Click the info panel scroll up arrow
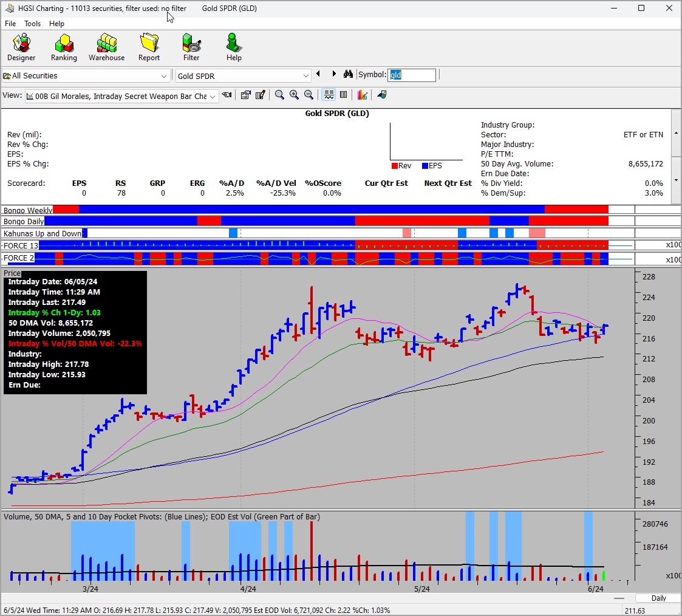This screenshot has height=616, width=682. 676,132
